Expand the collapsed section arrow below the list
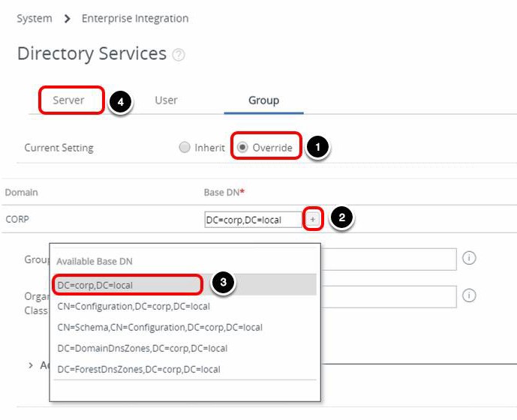The image size is (517, 420). 31,365
